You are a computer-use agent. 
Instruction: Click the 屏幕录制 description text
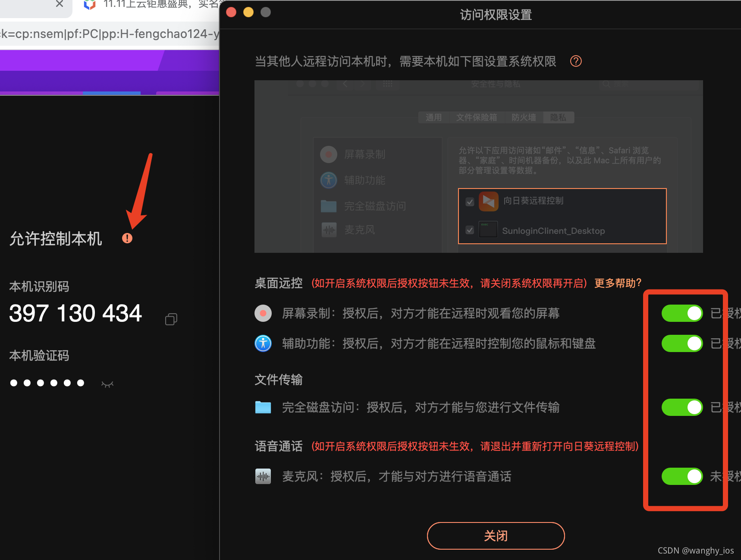421,313
